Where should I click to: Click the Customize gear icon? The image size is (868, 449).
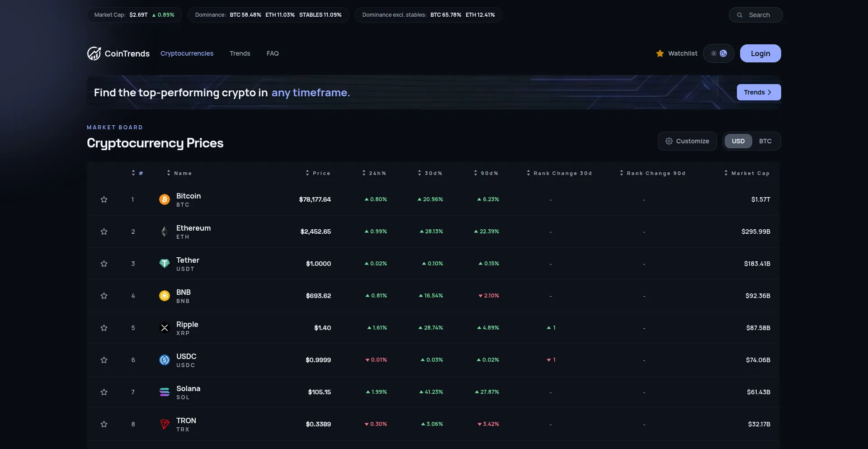tap(669, 141)
